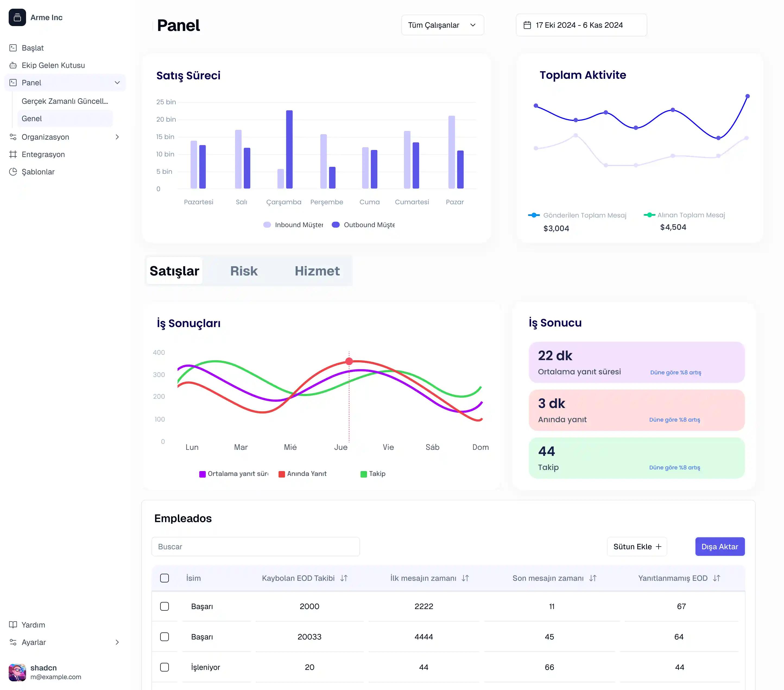Collapse the Panel sidebar section
Screen dimensions: 784x690
[117, 83]
